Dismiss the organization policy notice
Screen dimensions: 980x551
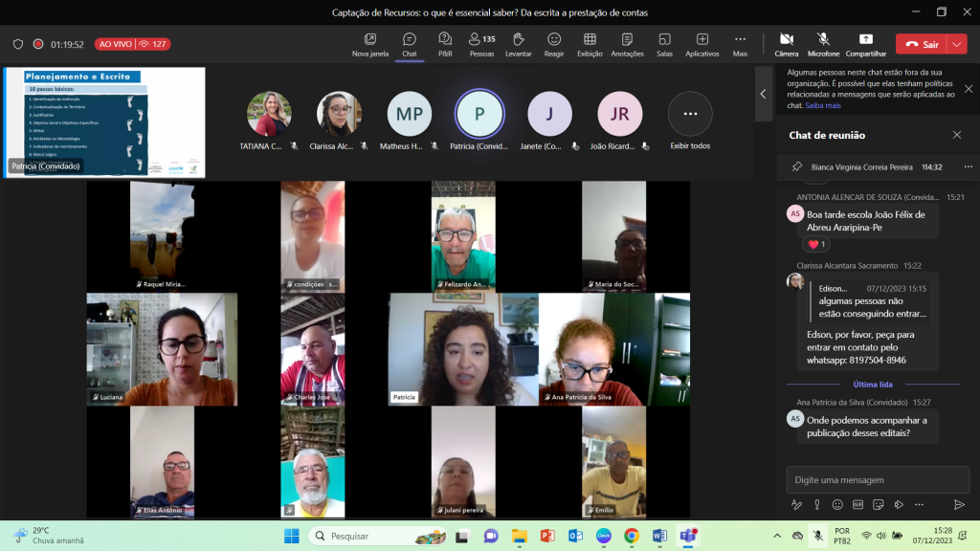tap(969, 89)
